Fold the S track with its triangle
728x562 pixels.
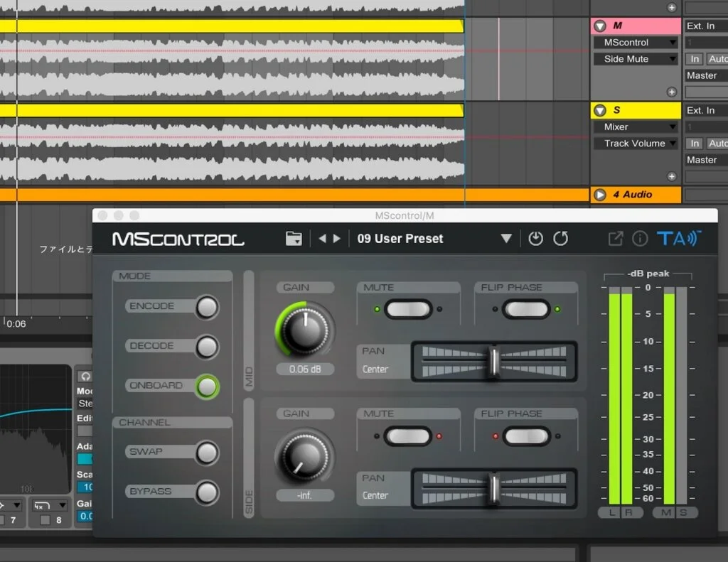coord(600,110)
